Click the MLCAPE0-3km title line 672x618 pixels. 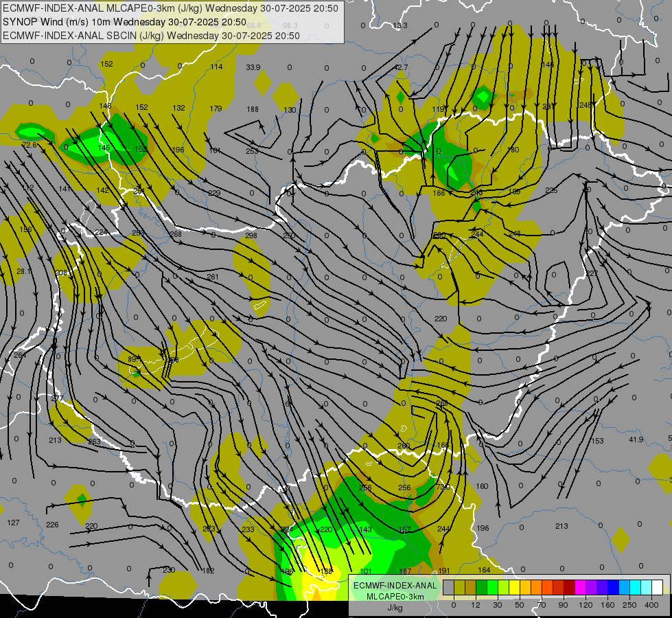(170, 8)
